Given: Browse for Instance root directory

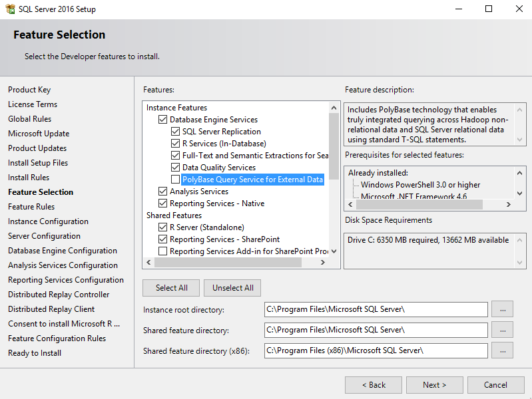Looking at the screenshot, I should (503, 309).
